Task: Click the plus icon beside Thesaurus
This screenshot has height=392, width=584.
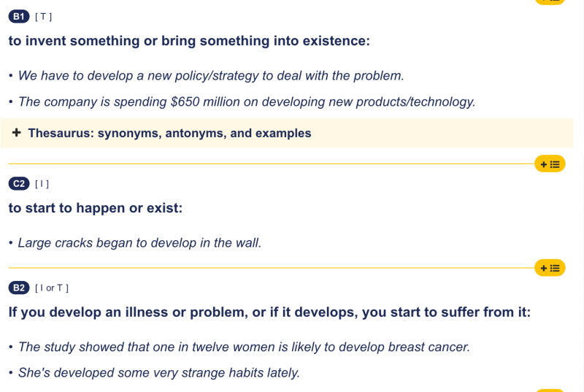Action: (16, 133)
